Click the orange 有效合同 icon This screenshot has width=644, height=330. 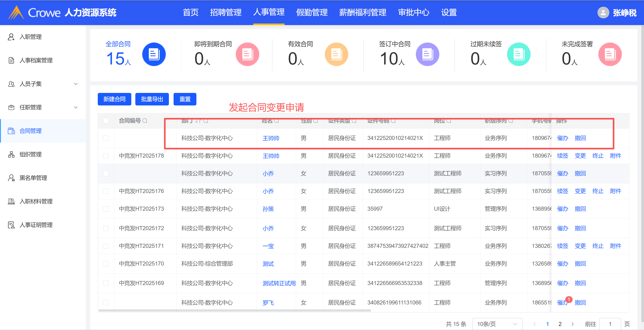(336, 54)
